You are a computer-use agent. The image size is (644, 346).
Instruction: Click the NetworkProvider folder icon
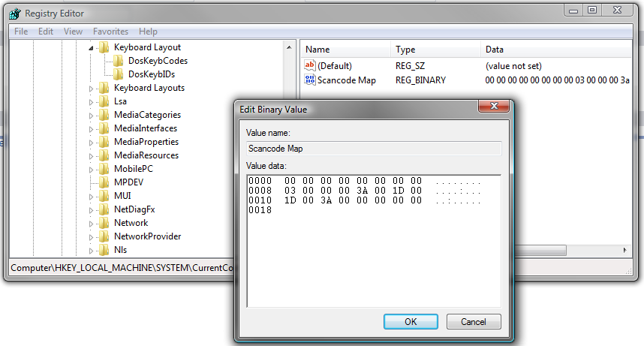[104, 236]
